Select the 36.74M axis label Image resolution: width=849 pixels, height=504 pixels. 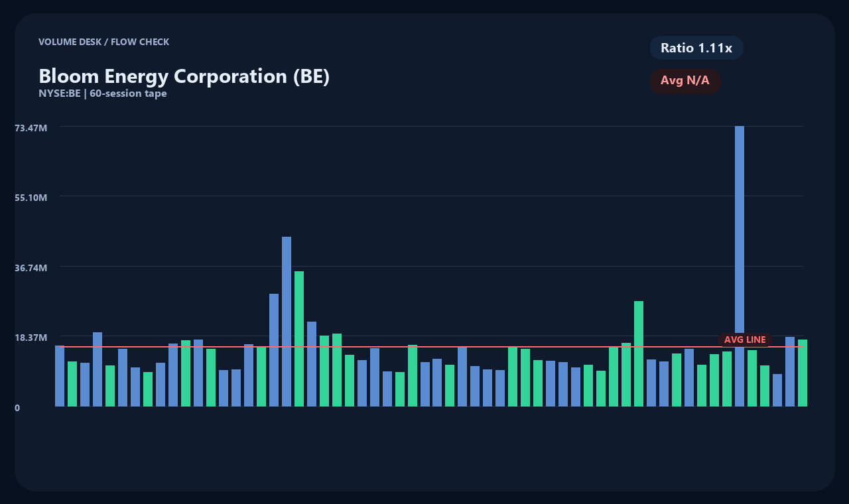[x=31, y=268]
